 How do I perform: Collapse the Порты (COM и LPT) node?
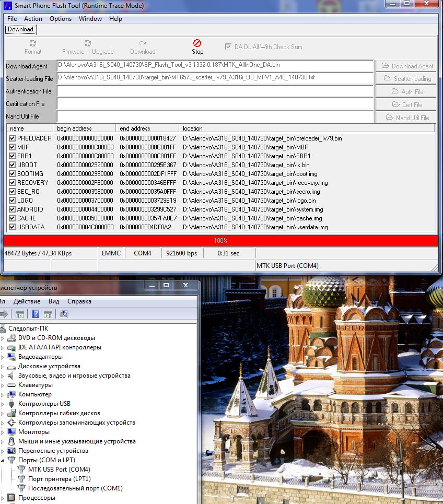[x=3, y=460]
